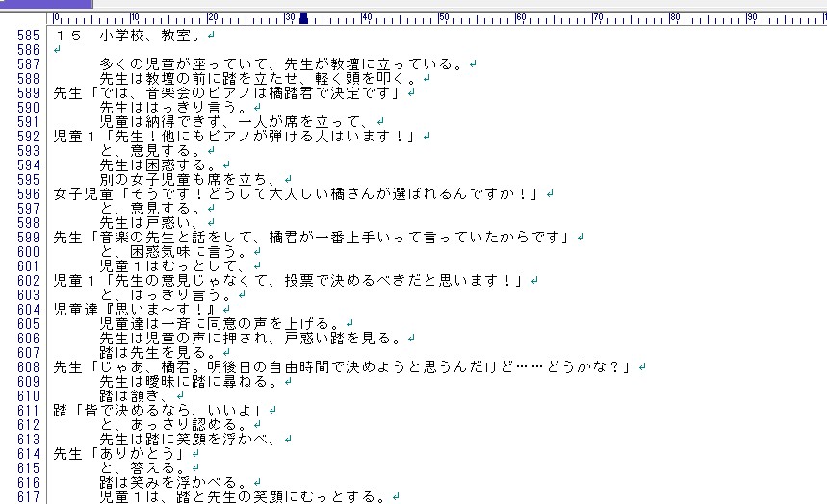
Task: Click line number 617 in the gutter
Action: click(29, 497)
